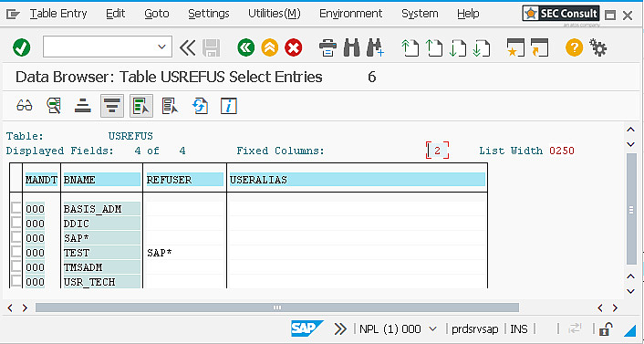Viewport: 644px width, 344px height.
Task: Click the BASIS_ADM cell
Action: click(101, 209)
